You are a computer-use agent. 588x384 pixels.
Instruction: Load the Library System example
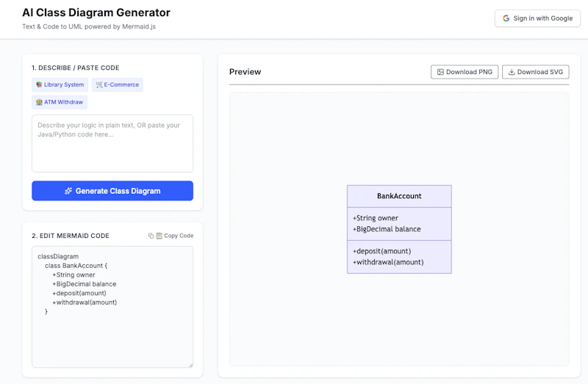pyautogui.click(x=60, y=84)
